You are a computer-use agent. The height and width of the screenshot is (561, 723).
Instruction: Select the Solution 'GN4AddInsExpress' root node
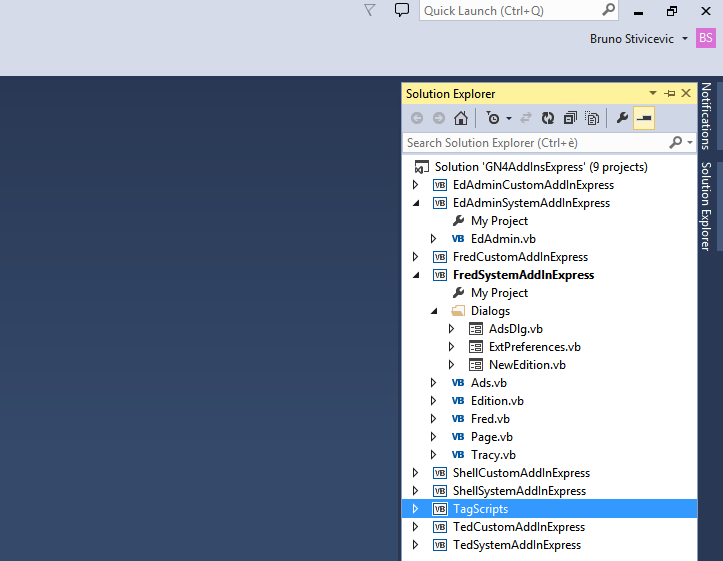541,167
